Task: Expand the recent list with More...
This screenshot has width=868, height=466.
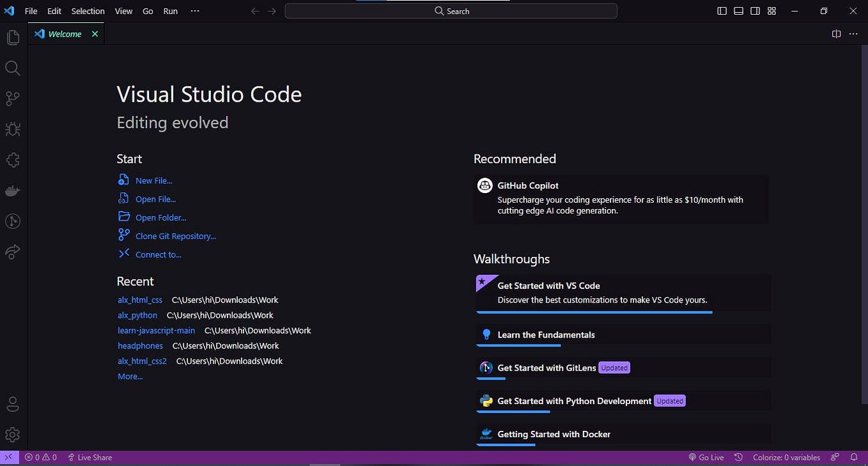Action: (130, 376)
